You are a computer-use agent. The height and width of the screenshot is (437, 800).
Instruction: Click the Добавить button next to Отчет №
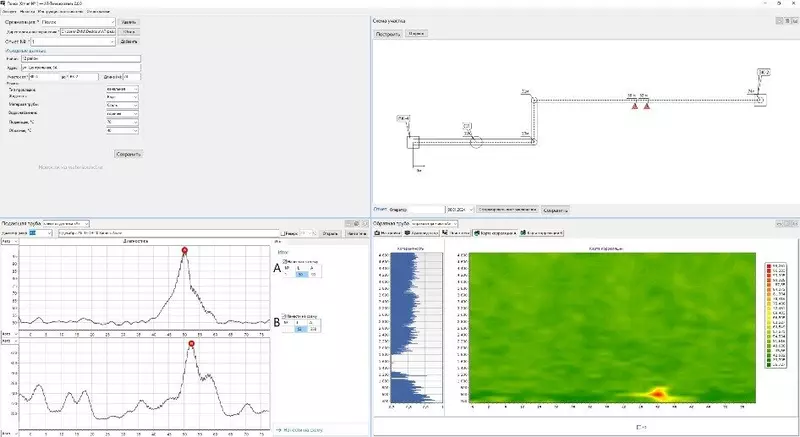[129, 42]
